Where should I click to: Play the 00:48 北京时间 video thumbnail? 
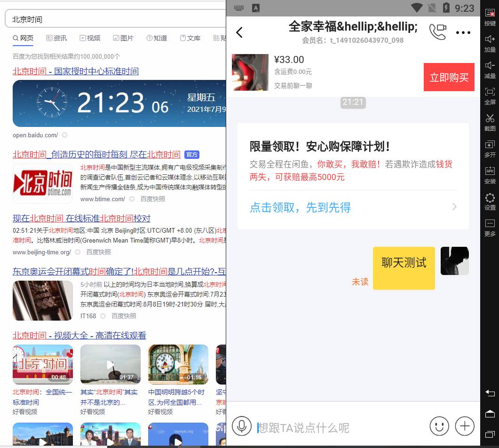[43, 364]
